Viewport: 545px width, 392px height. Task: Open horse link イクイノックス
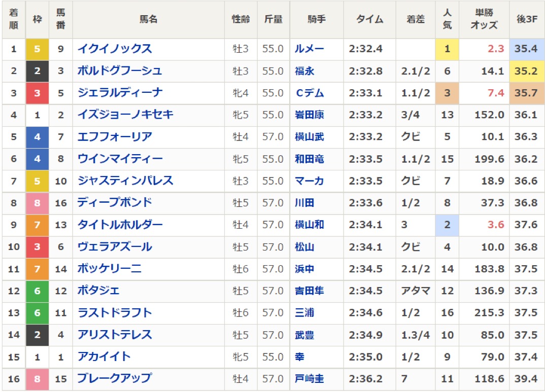point(115,49)
